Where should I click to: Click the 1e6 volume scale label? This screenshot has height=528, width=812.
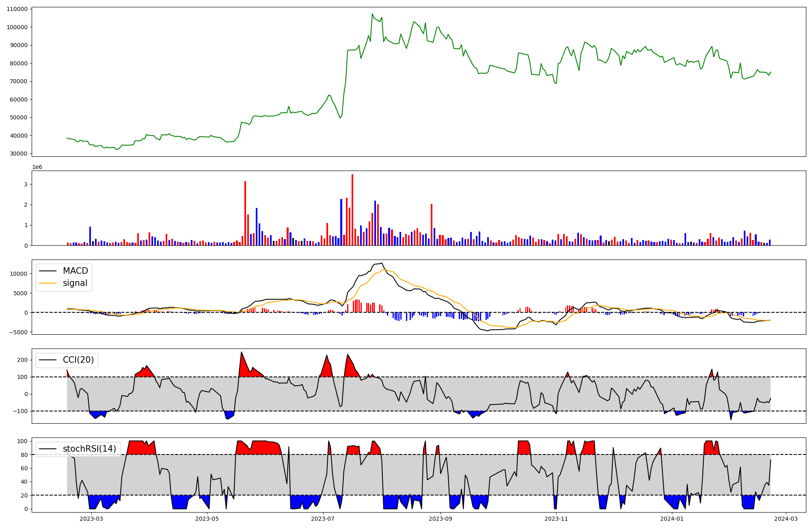click(37, 167)
